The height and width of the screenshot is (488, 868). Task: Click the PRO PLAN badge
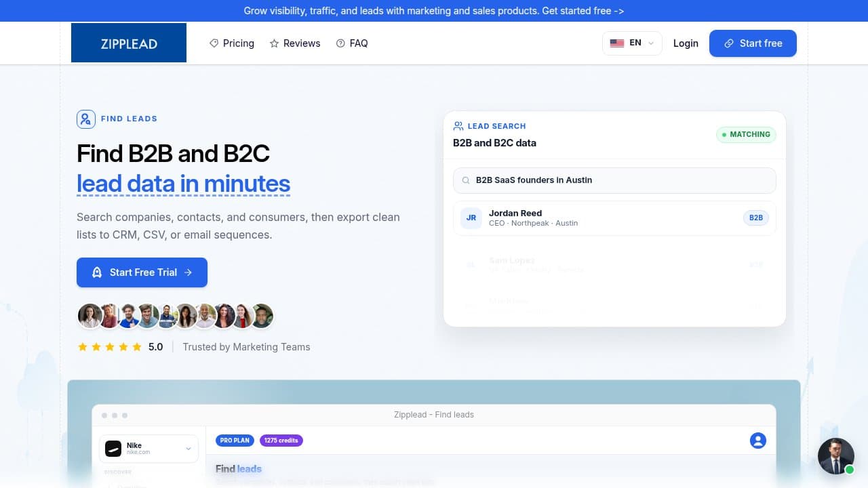[235, 441]
